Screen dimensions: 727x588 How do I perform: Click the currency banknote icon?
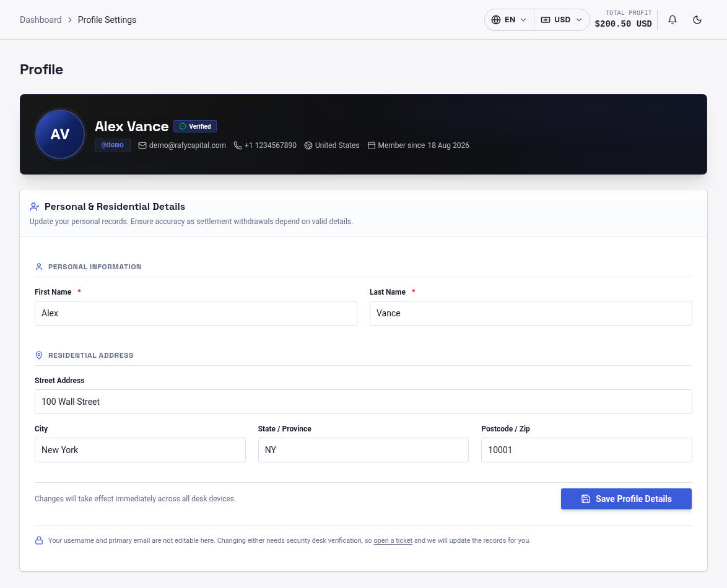(546, 19)
